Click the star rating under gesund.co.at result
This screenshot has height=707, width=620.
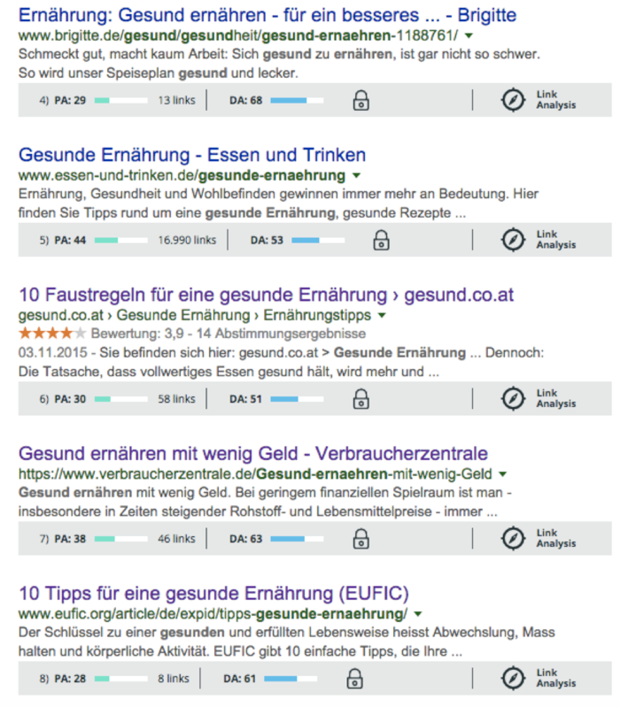pyautogui.click(x=52, y=333)
